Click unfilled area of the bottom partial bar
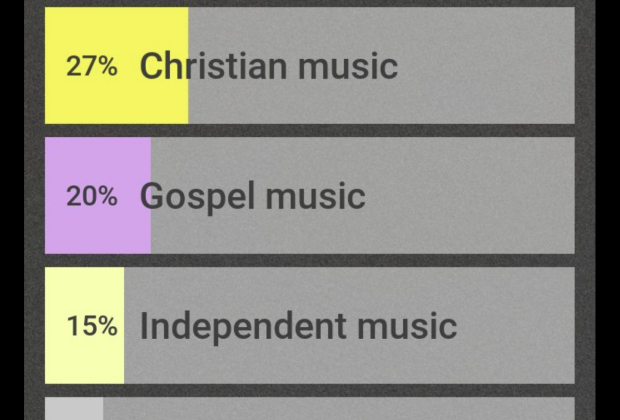620x420 pixels. tap(340, 409)
